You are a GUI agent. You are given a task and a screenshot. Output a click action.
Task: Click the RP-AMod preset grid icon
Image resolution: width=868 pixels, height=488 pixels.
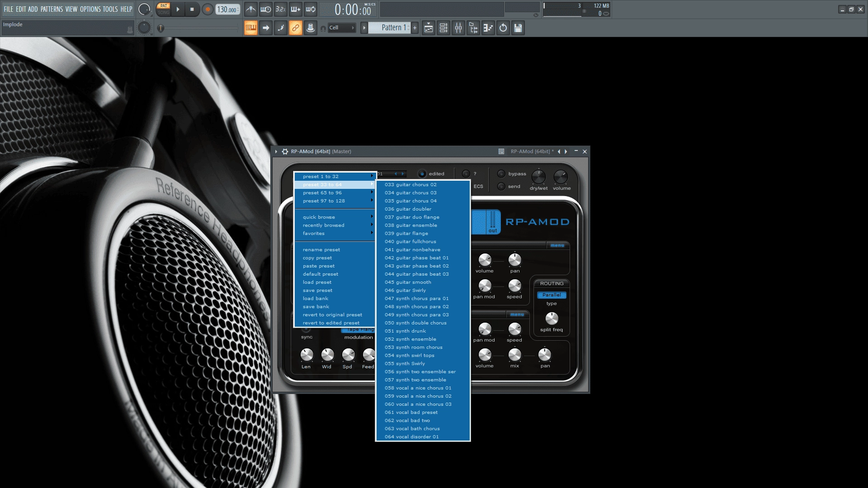[501, 151]
